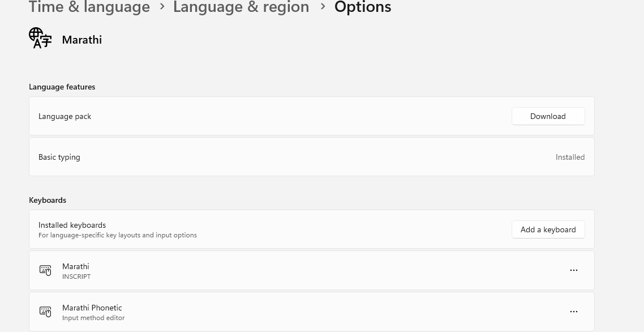Screen dimensions: 644x332
Task: Click the Installed keyboards row
Action: tap(312, 229)
